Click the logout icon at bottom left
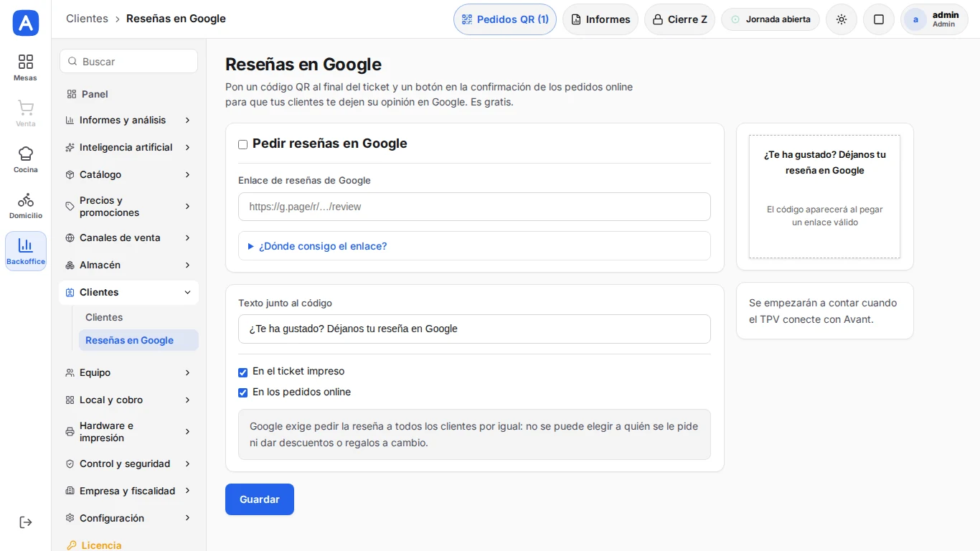 click(26, 522)
